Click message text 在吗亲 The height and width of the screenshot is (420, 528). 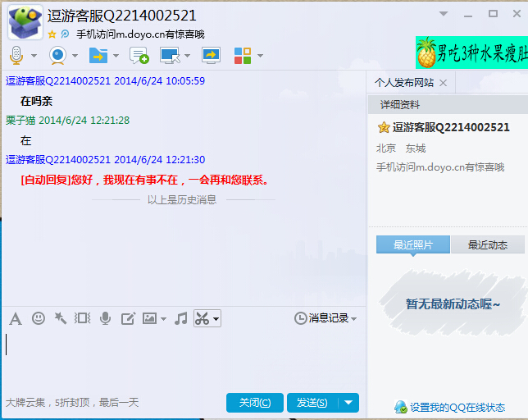click(36, 101)
